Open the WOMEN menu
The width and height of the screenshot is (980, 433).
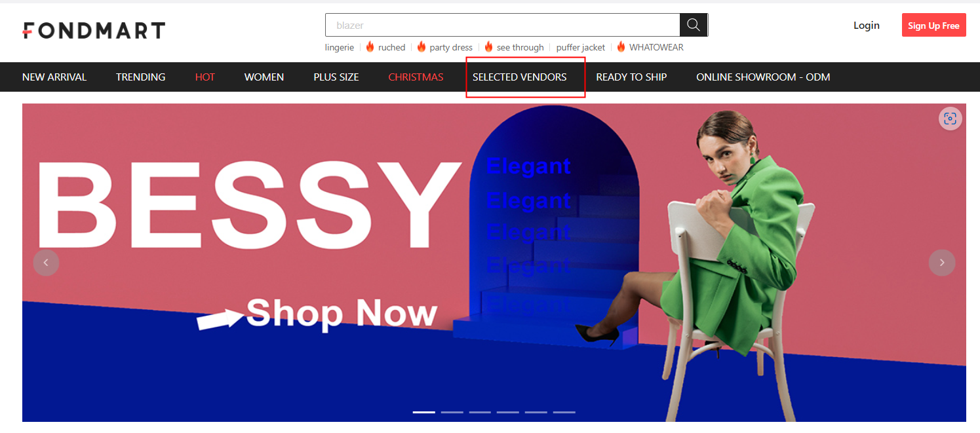pos(264,77)
